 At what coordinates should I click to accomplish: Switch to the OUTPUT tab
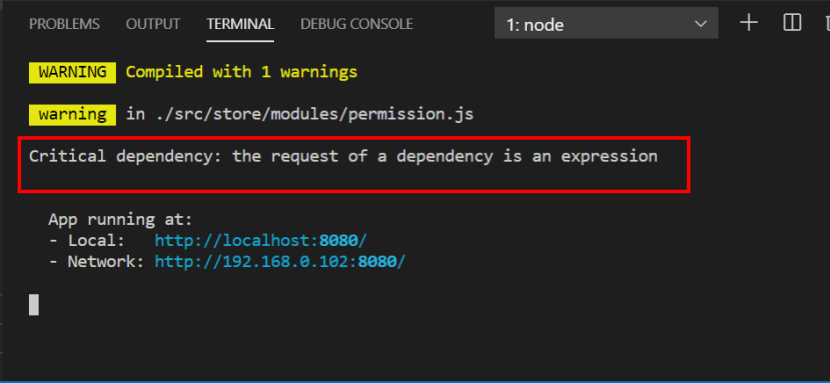pyautogui.click(x=153, y=24)
